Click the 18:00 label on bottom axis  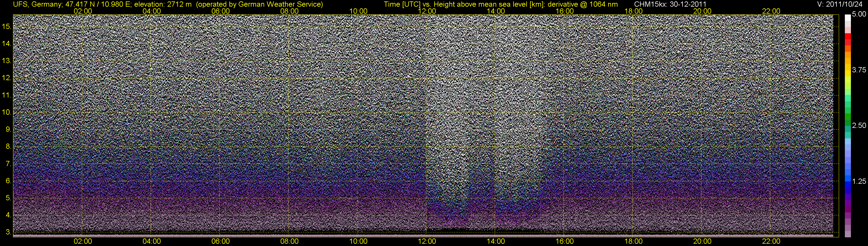(633, 241)
